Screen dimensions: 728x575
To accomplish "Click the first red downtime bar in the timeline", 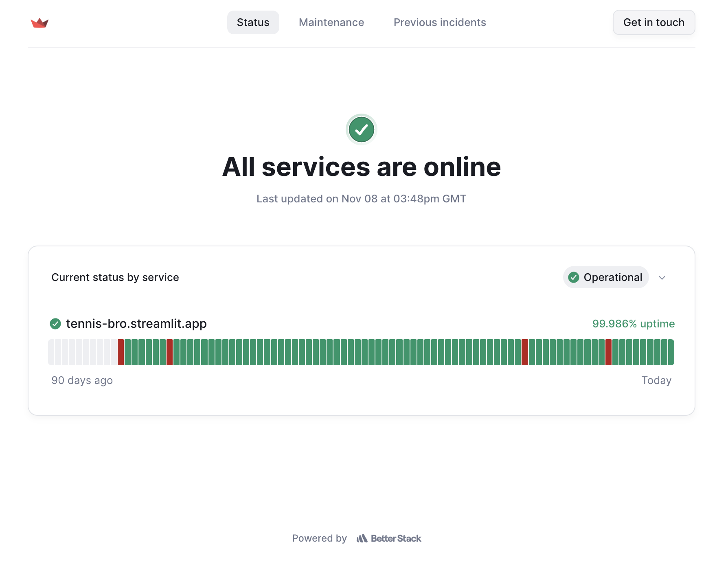I will [121, 352].
